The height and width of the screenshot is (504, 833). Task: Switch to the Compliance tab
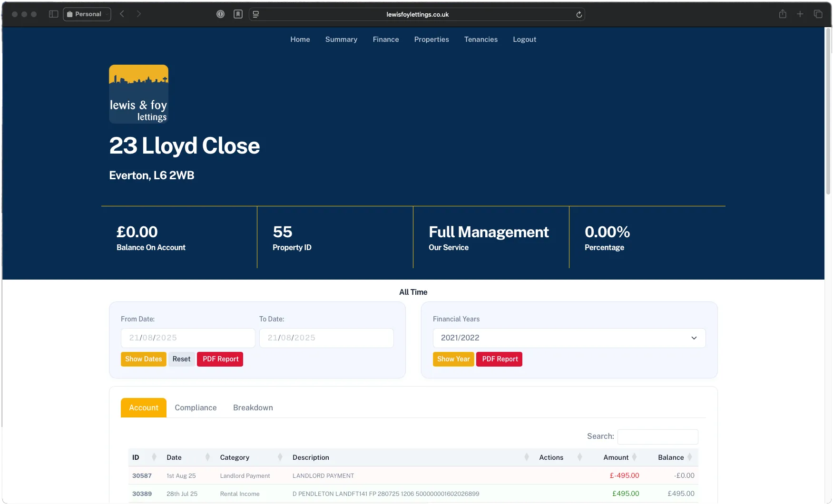pyautogui.click(x=195, y=407)
